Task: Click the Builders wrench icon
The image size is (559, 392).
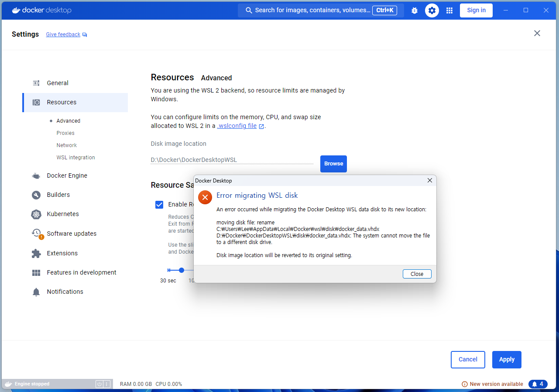Action: click(36, 195)
